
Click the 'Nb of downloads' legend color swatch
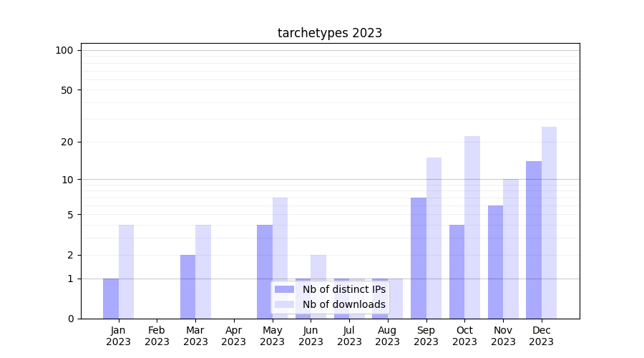tap(284, 304)
